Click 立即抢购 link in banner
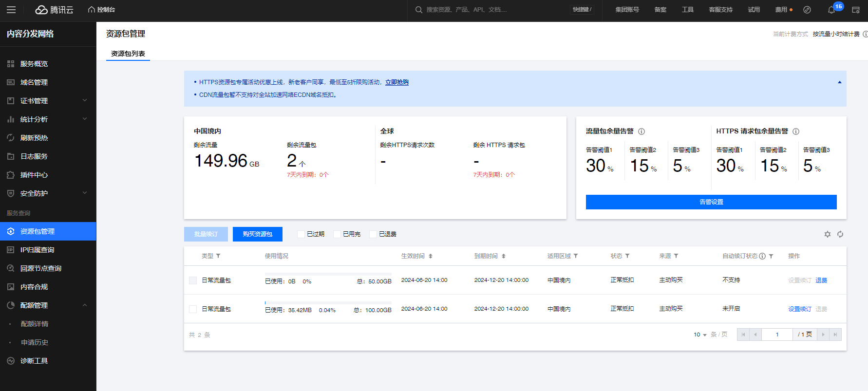This screenshot has height=391, width=868. click(397, 82)
